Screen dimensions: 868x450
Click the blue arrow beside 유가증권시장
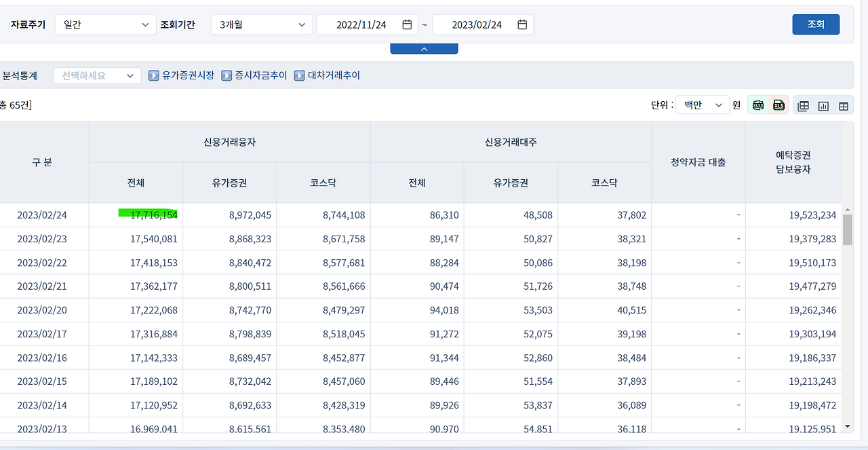pos(153,75)
